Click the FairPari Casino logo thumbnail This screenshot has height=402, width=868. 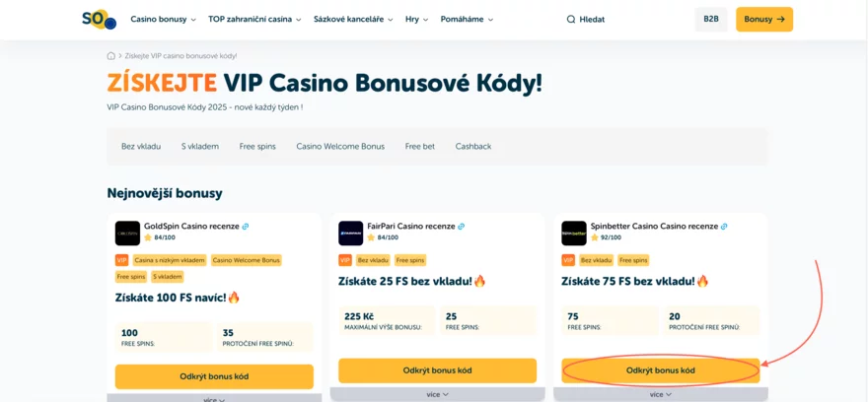[x=350, y=233]
